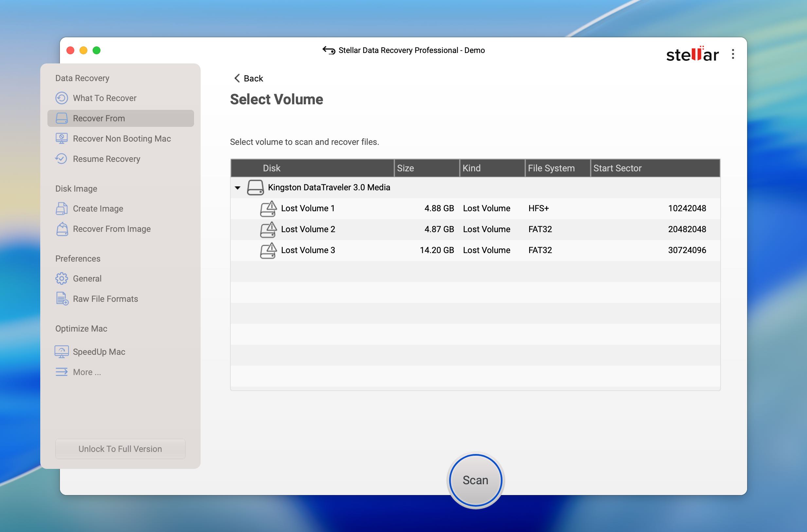Sort by the Kind column header
The height and width of the screenshot is (532, 807).
coord(492,168)
